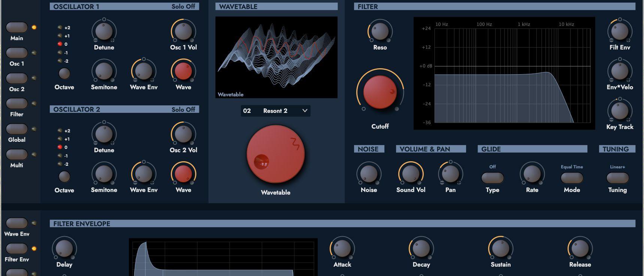Click the 3D wavetable display

coord(276,57)
